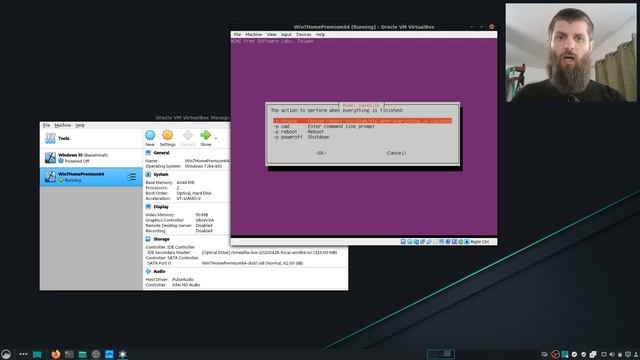Click <Ok> in the Clonezilla dialog
Screen dimensions: 640x360
321,153
